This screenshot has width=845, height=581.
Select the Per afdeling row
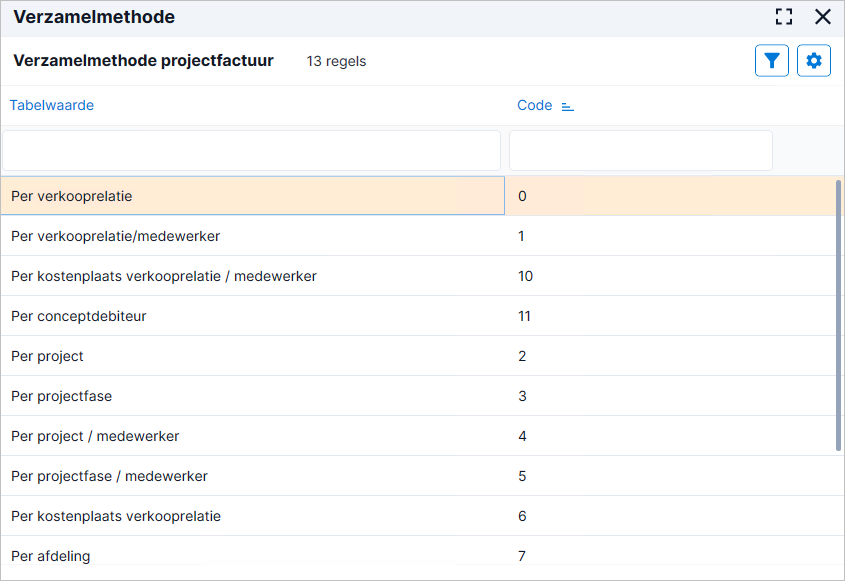point(418,556)
